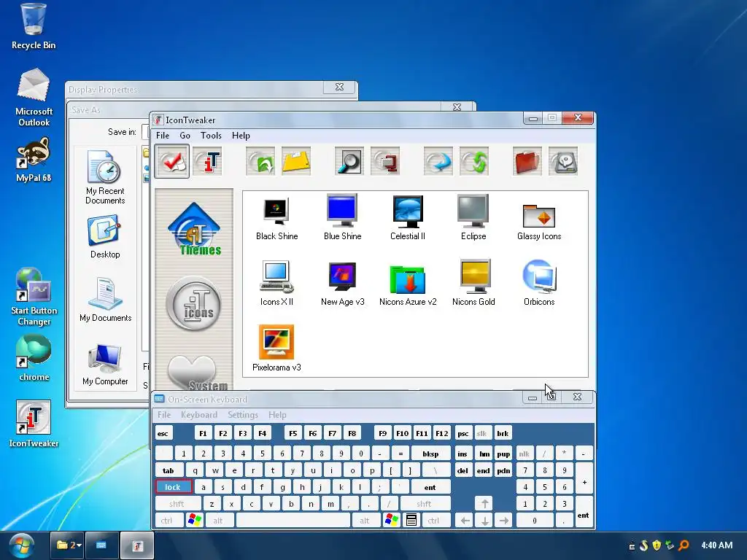This screenshot has height=560, width=747.
Task: Click the IconTweaker taskbar button
Action: [x=137, y=545]
